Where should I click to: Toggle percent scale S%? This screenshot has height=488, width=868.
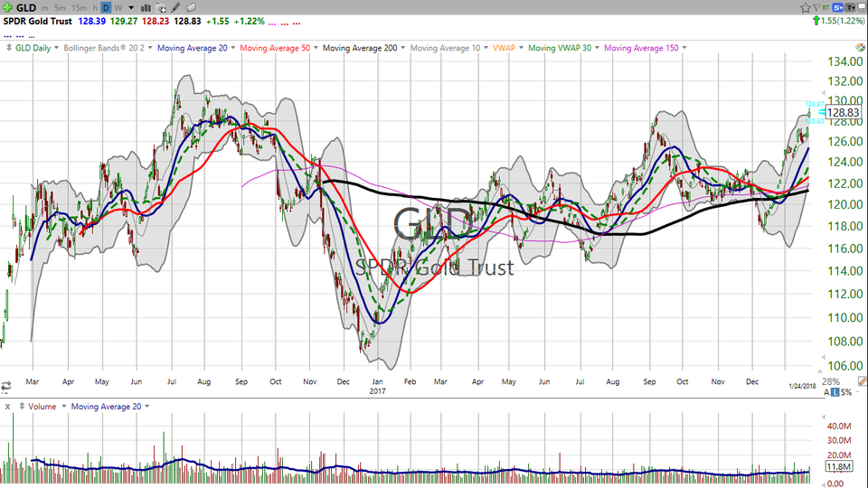pos(846,391)
